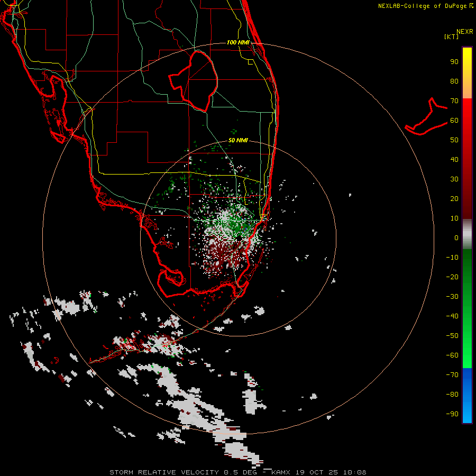Click the -70 value on velocity scale
The image size is (476, 476).
click(452, 374)
